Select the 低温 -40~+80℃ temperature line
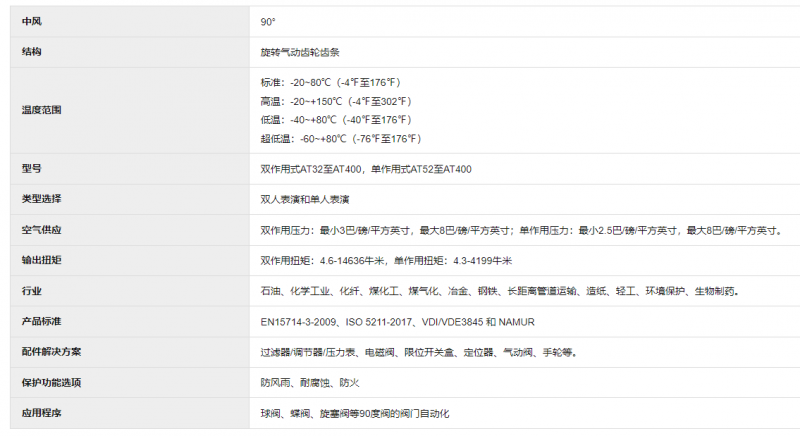The height and width of the screenshot is (436, 800). point(334,120)
